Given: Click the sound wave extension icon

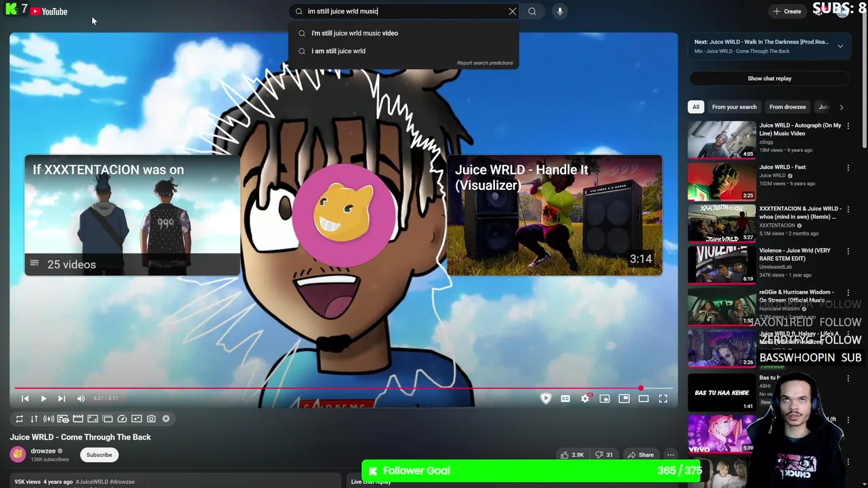Looking at the screenshot, I should pos(49,419).
